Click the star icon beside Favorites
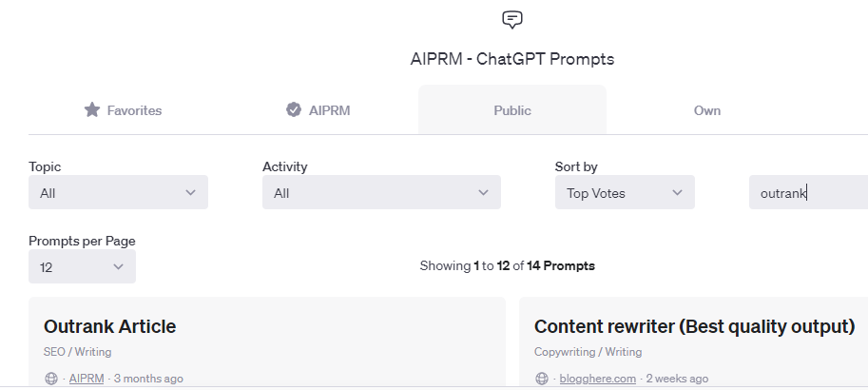This screenshot has width=868, height=390. point(92,109)
